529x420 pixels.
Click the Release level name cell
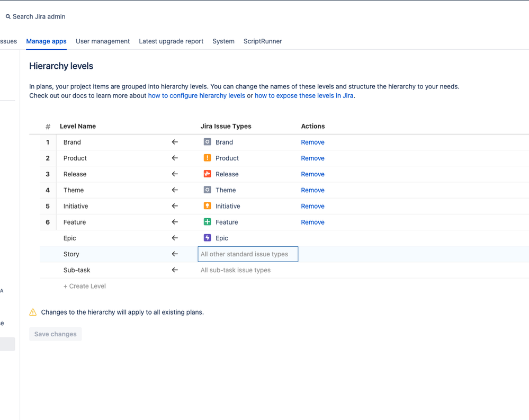coord(75,174)
